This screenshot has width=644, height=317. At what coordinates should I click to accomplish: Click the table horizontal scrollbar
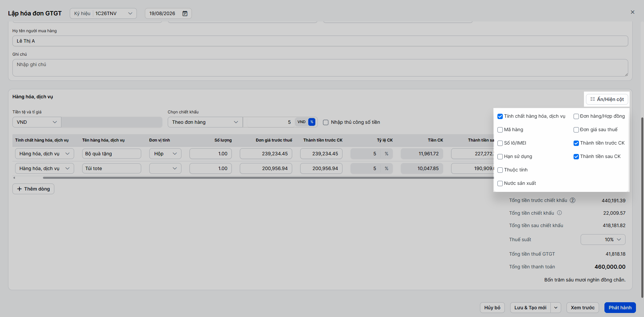click(x=268, y=178)
